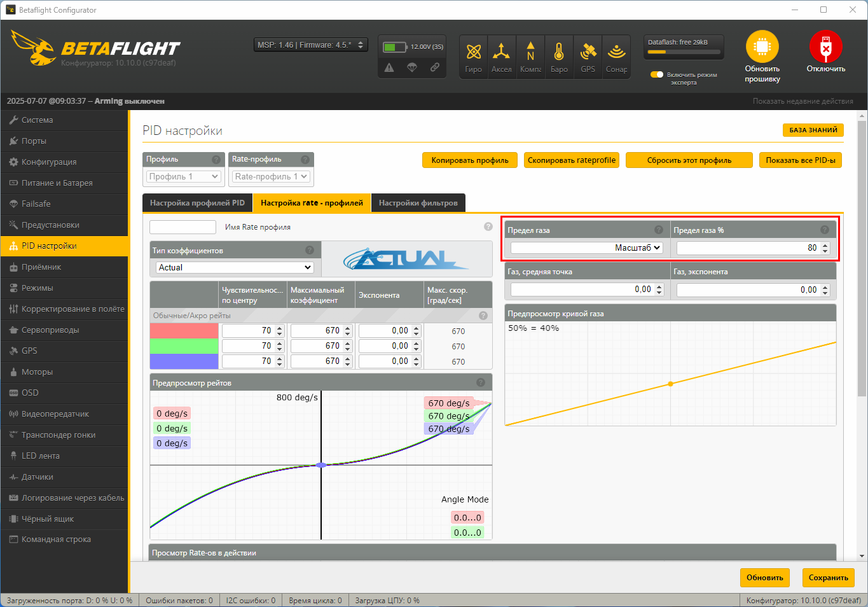The image size is (868, 607).
Task: Open Receiver section in sidebar
Action: [64, 267]
